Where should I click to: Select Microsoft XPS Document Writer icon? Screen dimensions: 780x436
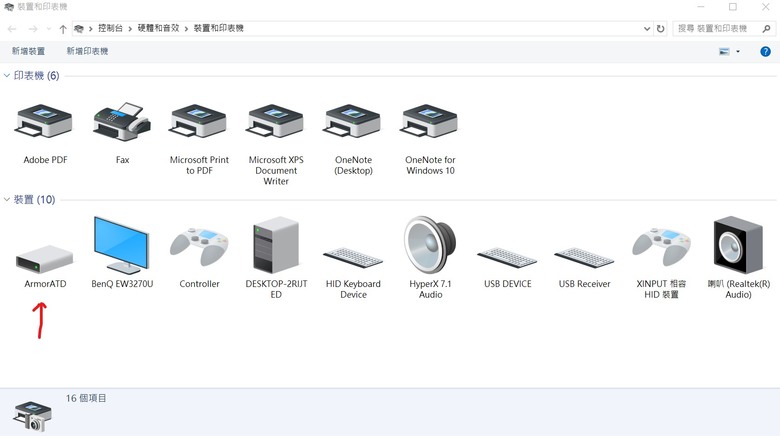[275, 121]
